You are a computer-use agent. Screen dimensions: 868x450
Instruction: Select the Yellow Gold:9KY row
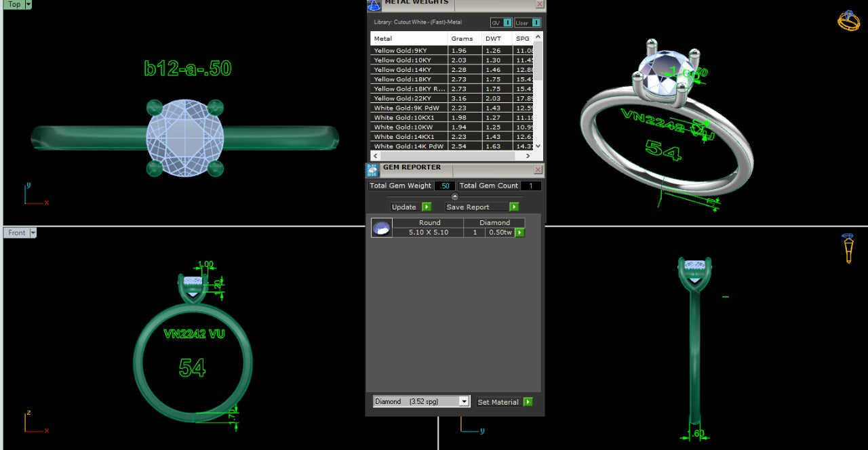tap(452, 51)
